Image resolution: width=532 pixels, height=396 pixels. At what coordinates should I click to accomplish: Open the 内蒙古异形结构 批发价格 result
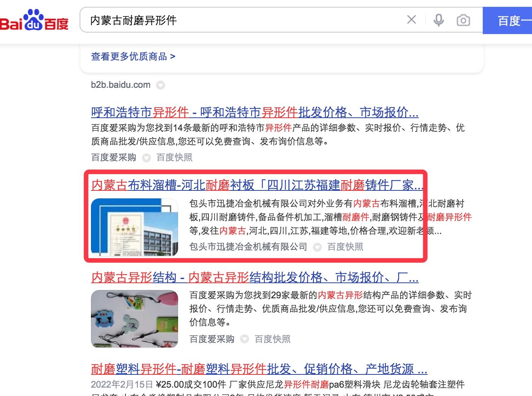[x=255, y=277]
